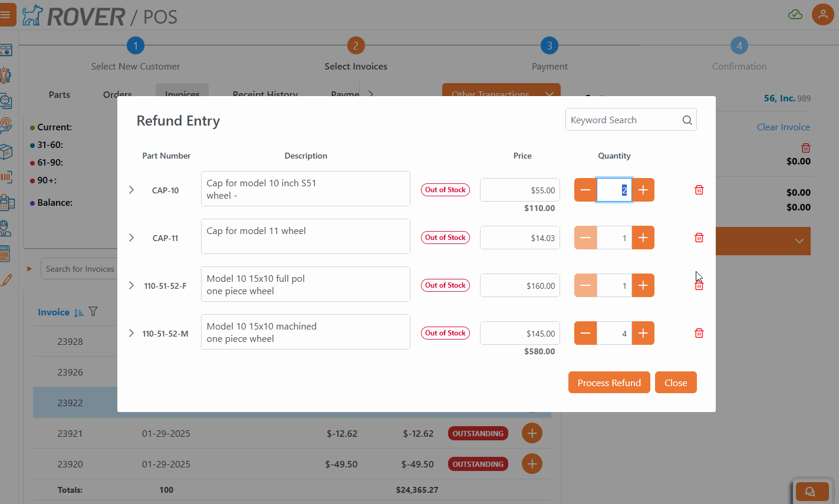This screenshot has height=504, width=839.
Task: Increase the CAP-10 quantity with plus button
Action: [643, 190]
